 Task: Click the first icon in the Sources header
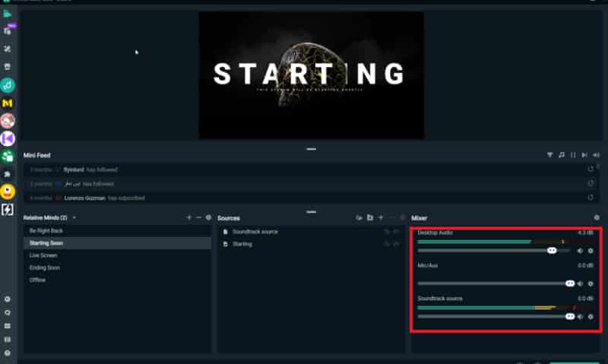point(359,218)
